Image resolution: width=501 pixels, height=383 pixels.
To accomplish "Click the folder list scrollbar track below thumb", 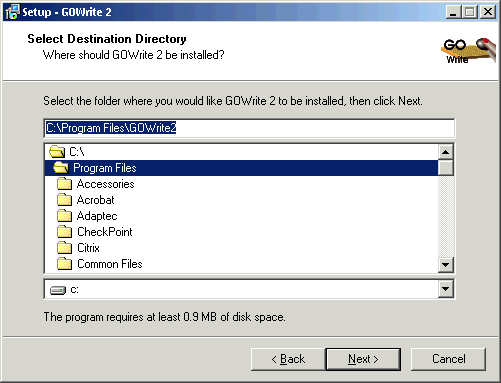I will click(446, 216).
